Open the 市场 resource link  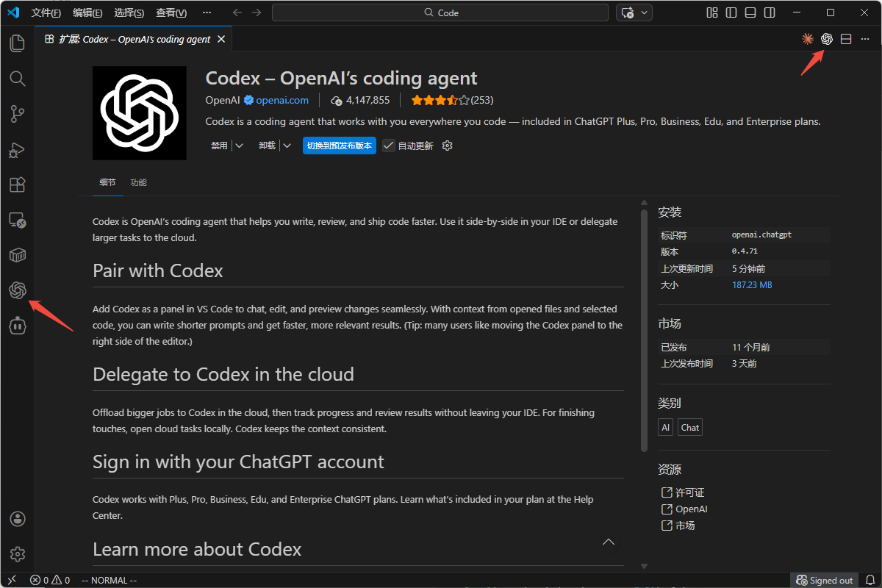(x=678, y=526)
